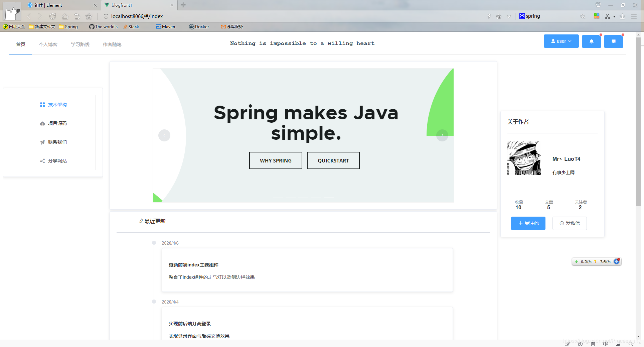Click the favorites star beside the address bar

click(89, 16)
